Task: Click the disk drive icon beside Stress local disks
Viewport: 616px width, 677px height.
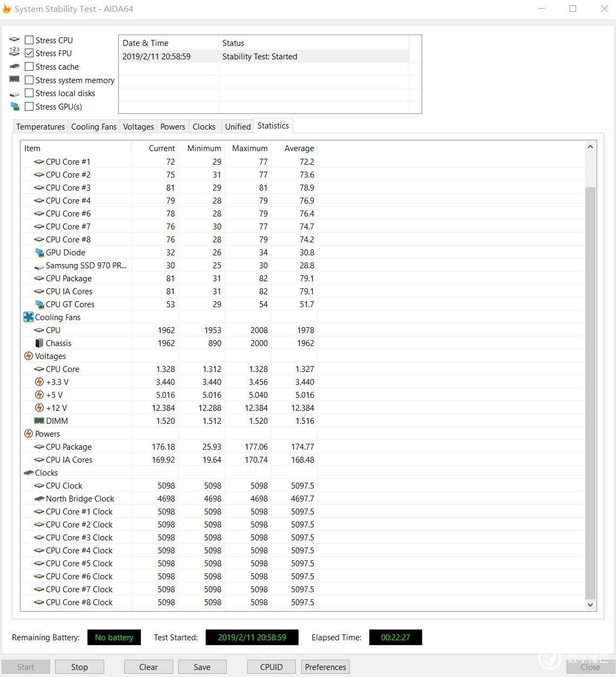Action: pos(15,94)
